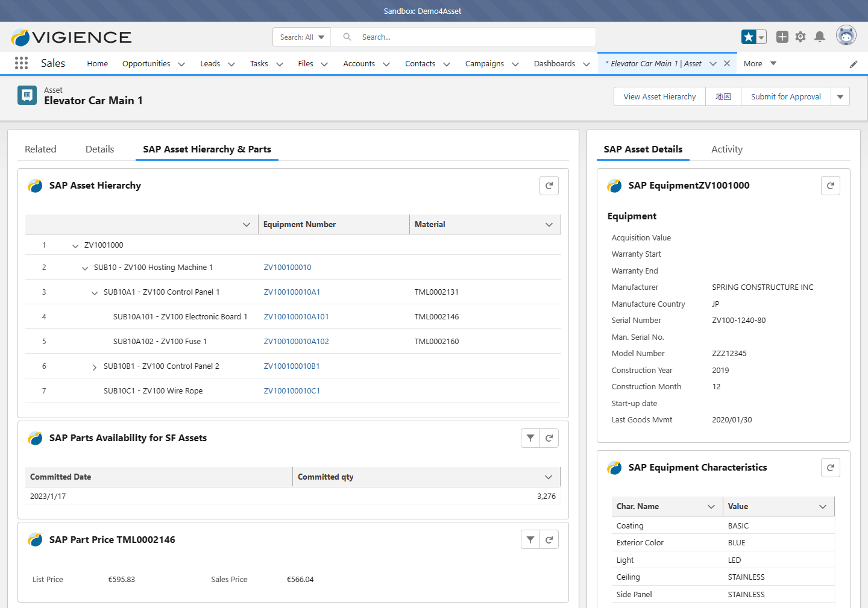Image resolution: width=868 pixels, height=608 pixels.
Task: Open equipment link ZV100100010
Action: [288, 268]
